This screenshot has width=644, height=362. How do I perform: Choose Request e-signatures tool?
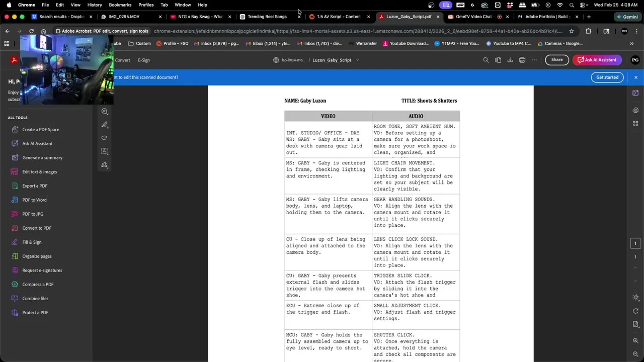click(42, 270)
